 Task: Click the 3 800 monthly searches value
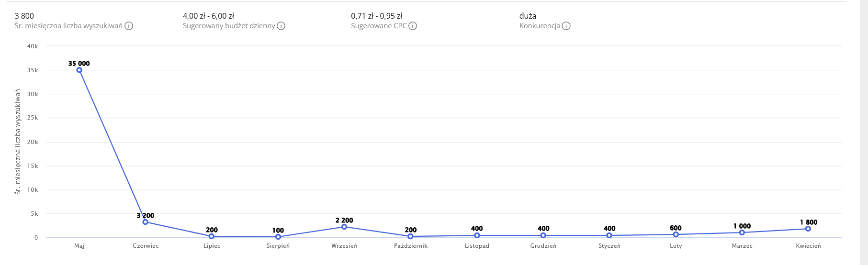24,16
